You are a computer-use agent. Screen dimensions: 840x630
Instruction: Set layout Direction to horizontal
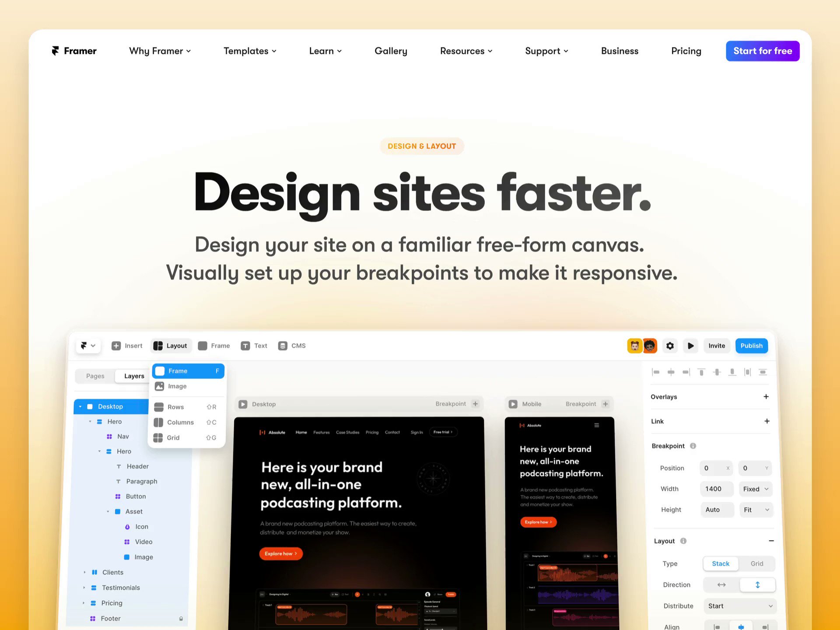click(x=721, y=584)
